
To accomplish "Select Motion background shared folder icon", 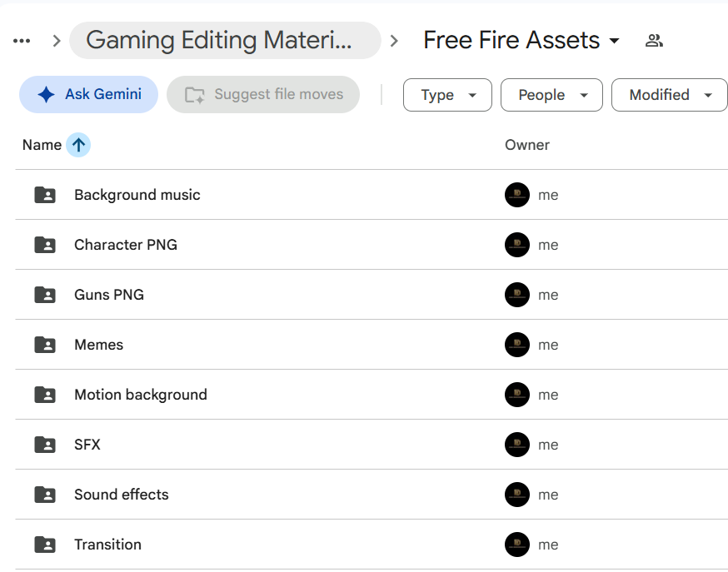I will click(x=45, y=395).
